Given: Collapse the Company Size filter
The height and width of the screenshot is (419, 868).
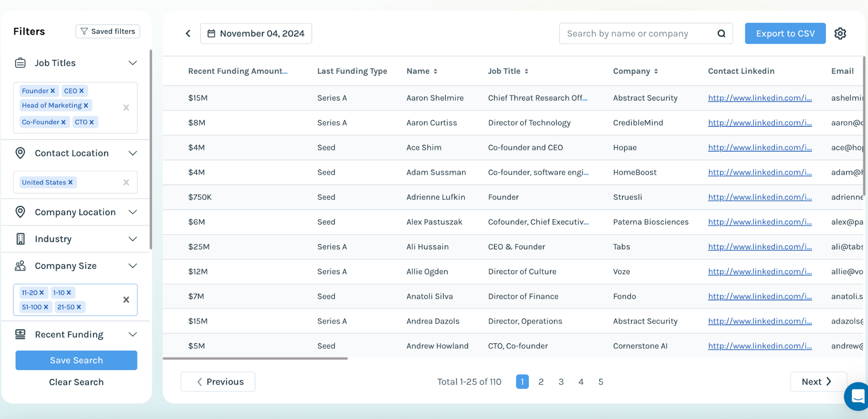Looking at the screenshot, I should tap(133, 266).
